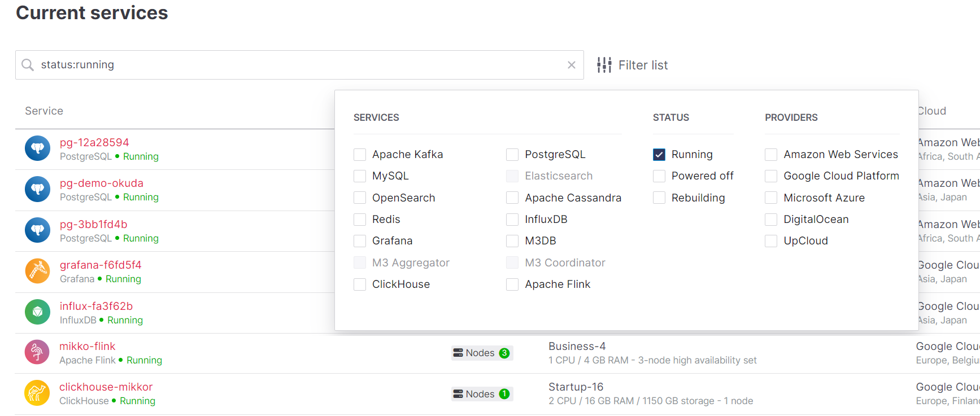Click the clickhouse-mikkor camel icon
The height and width of the screenshot is (416, 980).
(x=37, y=393)
